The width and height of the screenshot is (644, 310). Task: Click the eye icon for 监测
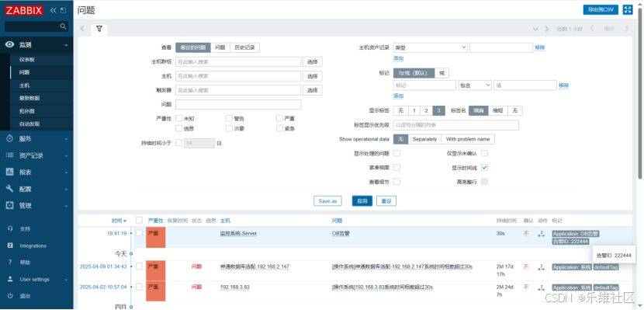(10, 45)
